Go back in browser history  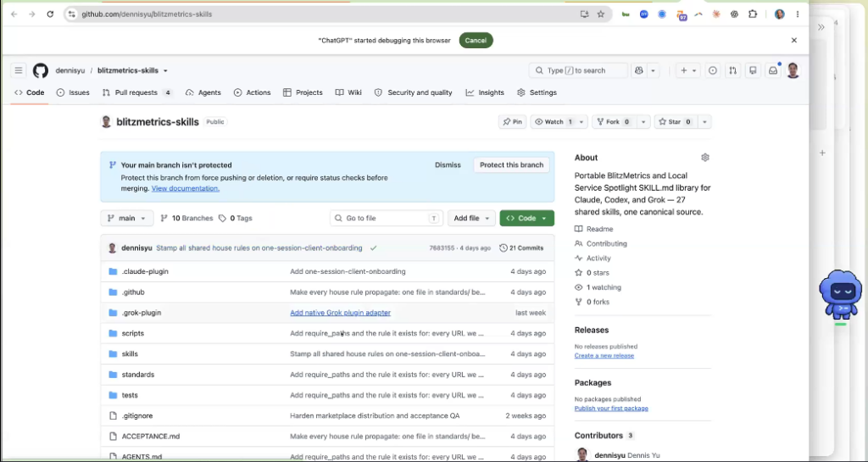14,14
